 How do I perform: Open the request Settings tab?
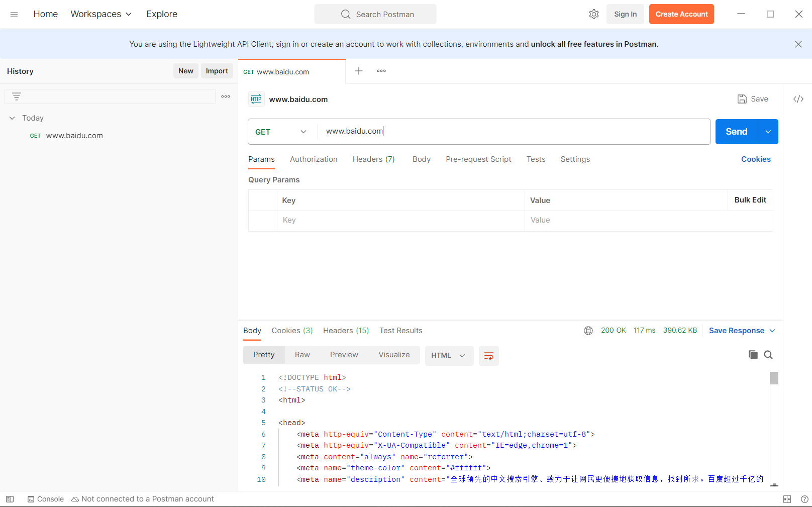pyautogui.click(x=575, y=159)
